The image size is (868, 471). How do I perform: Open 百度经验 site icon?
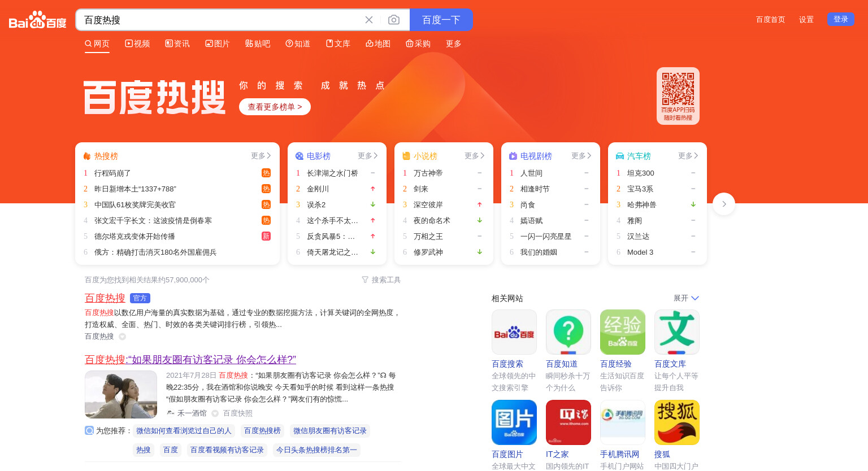tap(623, 332)
